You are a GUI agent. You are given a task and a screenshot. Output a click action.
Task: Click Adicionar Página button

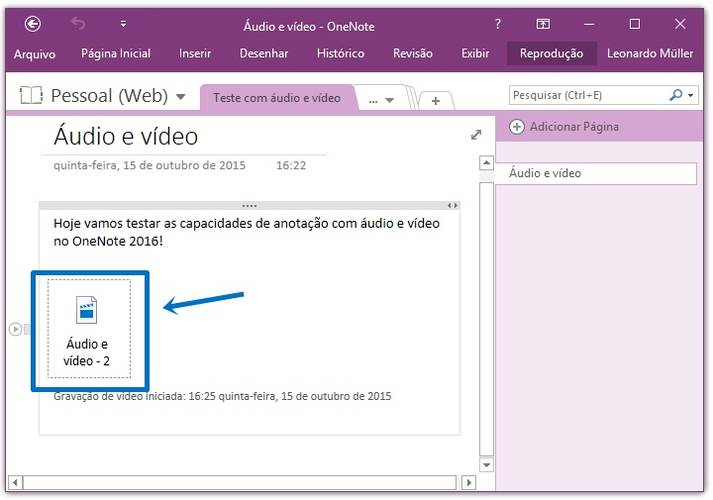(x=564, y=126)
